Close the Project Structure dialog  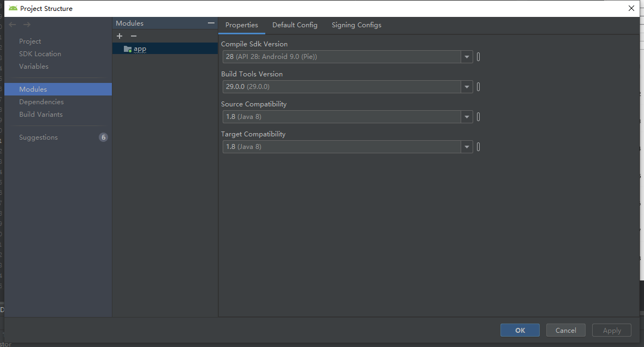(631, 8)
